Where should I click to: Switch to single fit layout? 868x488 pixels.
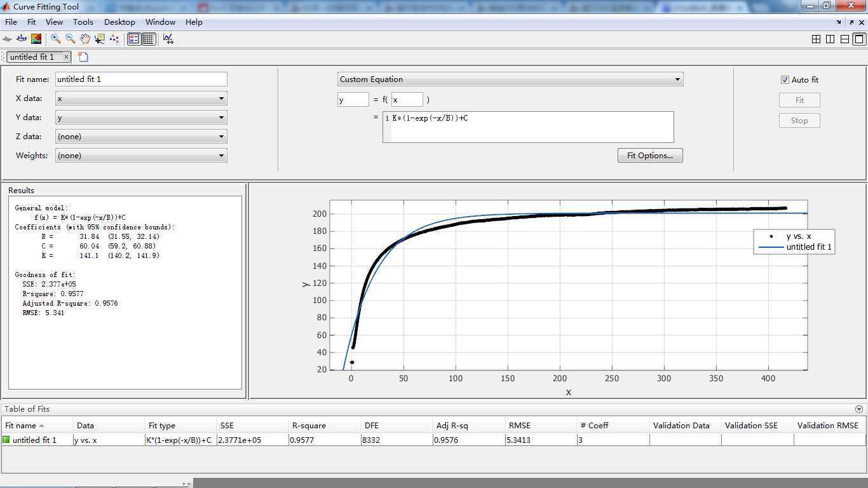click(859, 39)
